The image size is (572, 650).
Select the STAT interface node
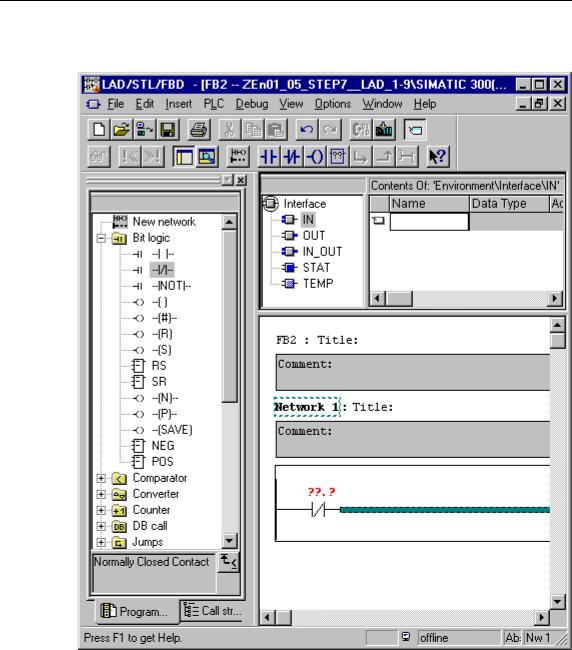pyautogui.click(x=316, y=268)
